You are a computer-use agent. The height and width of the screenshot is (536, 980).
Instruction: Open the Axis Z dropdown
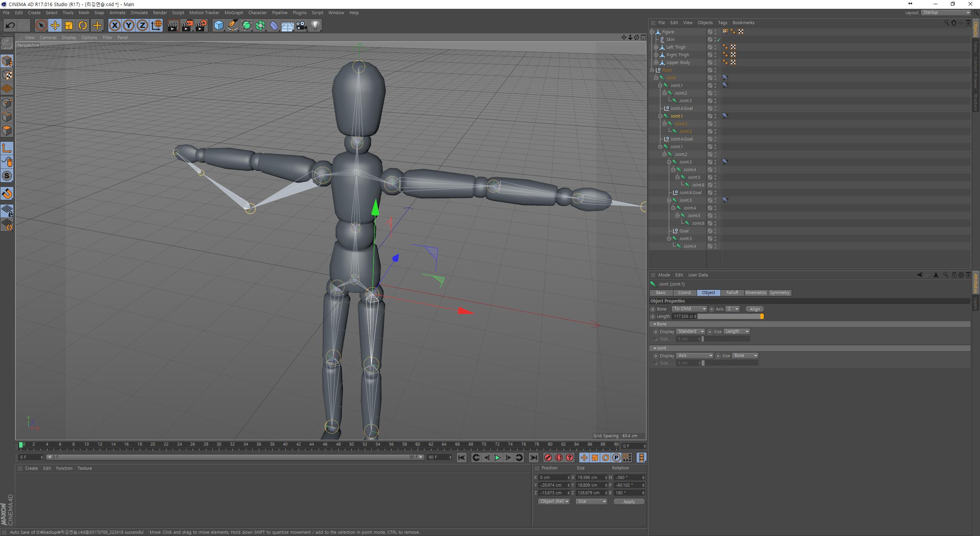point(732,309)
